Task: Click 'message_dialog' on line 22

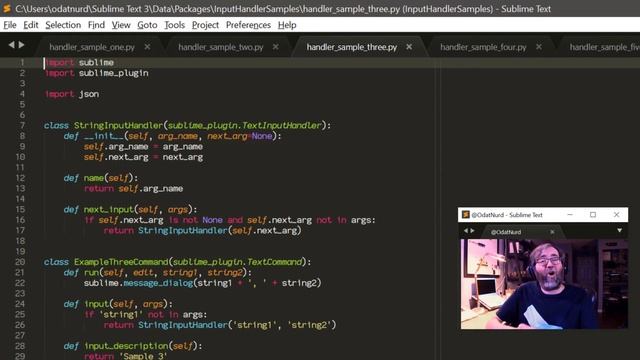Action: (158, 283)
